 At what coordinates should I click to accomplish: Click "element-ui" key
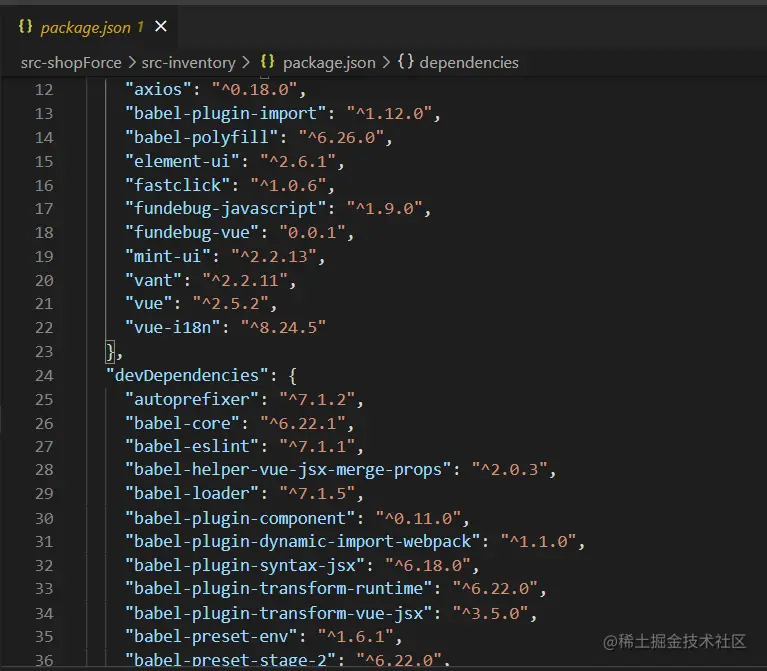(x=182, y=161)
